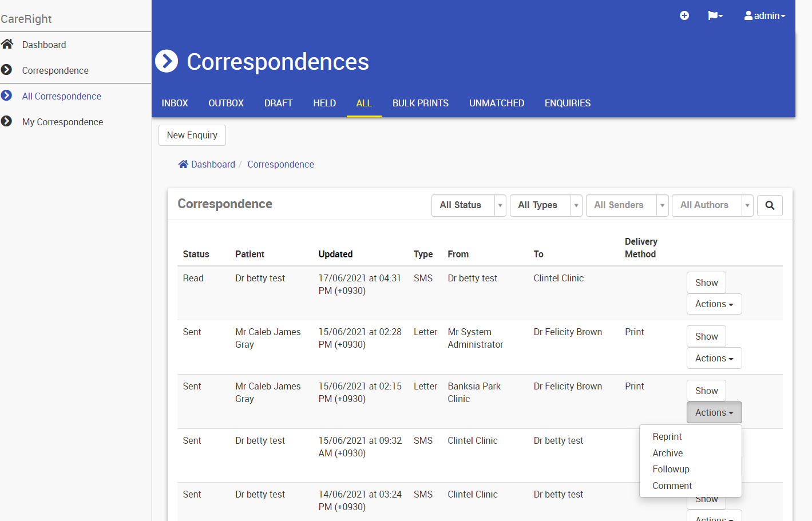This screenshot has height=521, width=812.
Task: Click the arrow circle icon beside the Correspondences title
Action: (167, 61)
